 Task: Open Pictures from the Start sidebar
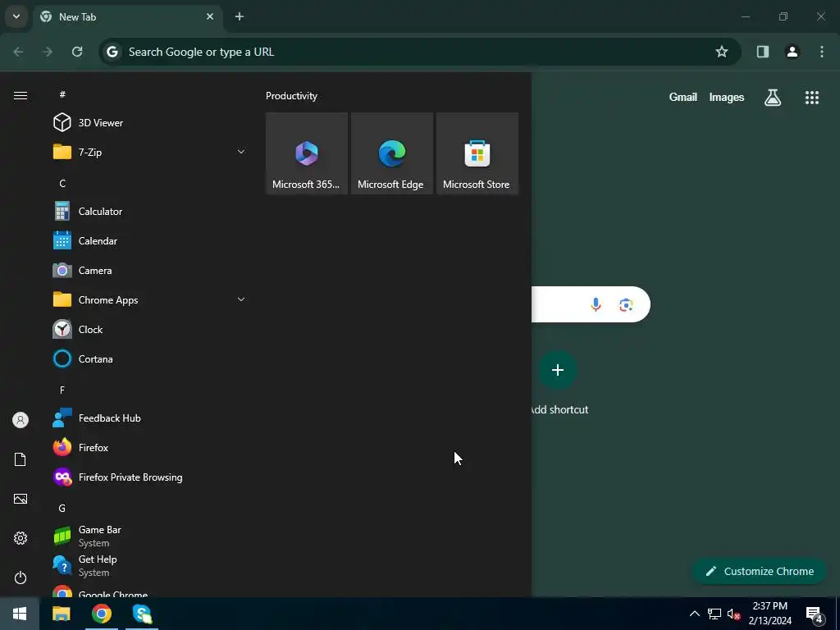point(21,499)
